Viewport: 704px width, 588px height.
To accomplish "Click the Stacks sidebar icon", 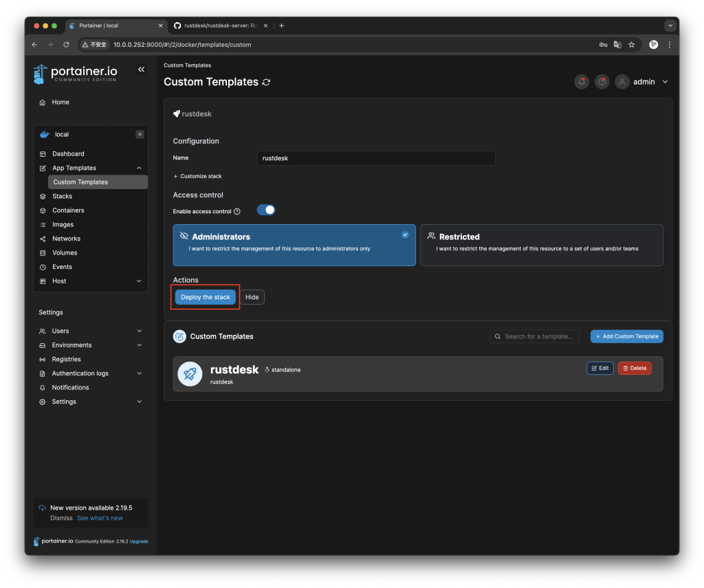I will click(44, 196).
